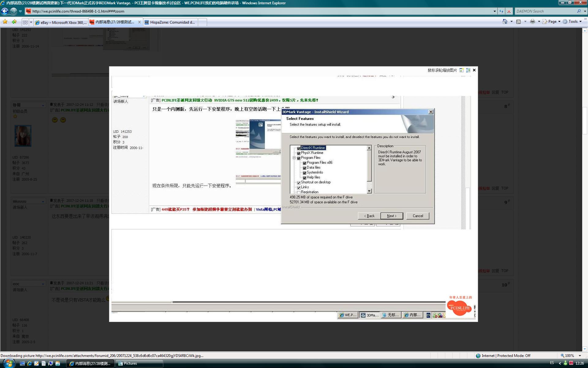This screenshot has width=588, height=368.
Task: Click the DAEMON Search input field
Action: [x=545, y=11]
